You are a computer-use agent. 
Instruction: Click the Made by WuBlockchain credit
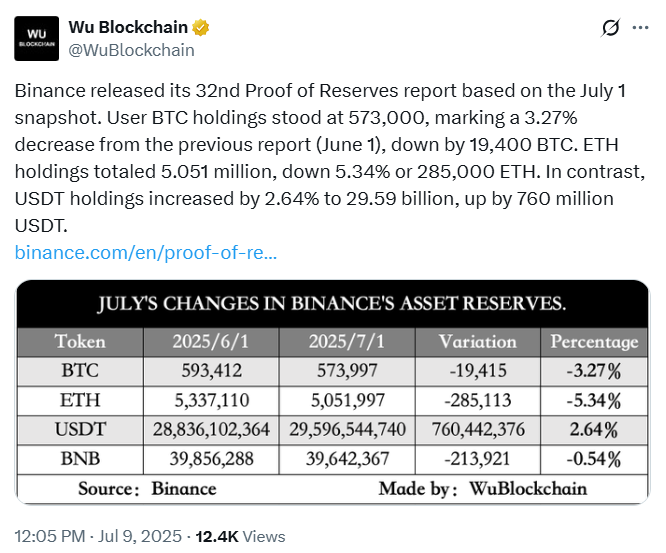tap(482, 489)
